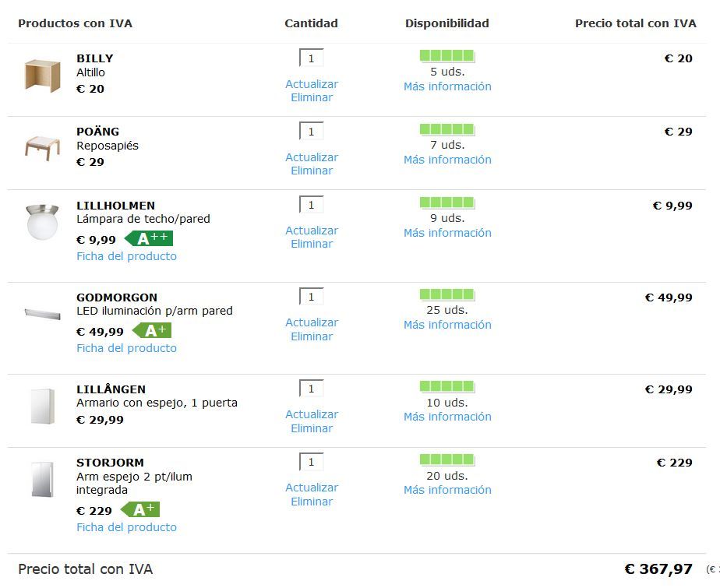Select the BILLY quantity input field
The width and height of the screenshot is (720, 588).
pyautogui.click(x=312, y=58)
